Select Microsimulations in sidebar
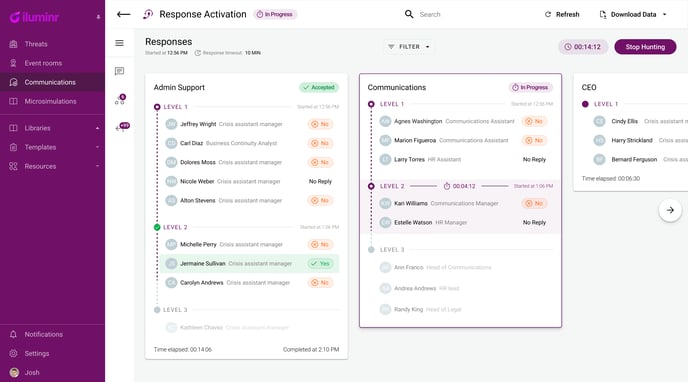This screenshot has height=382, width=688. click(53, 101)
